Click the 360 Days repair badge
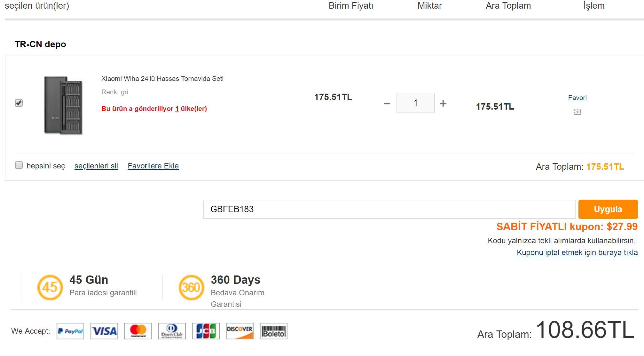 click(191, 287)
